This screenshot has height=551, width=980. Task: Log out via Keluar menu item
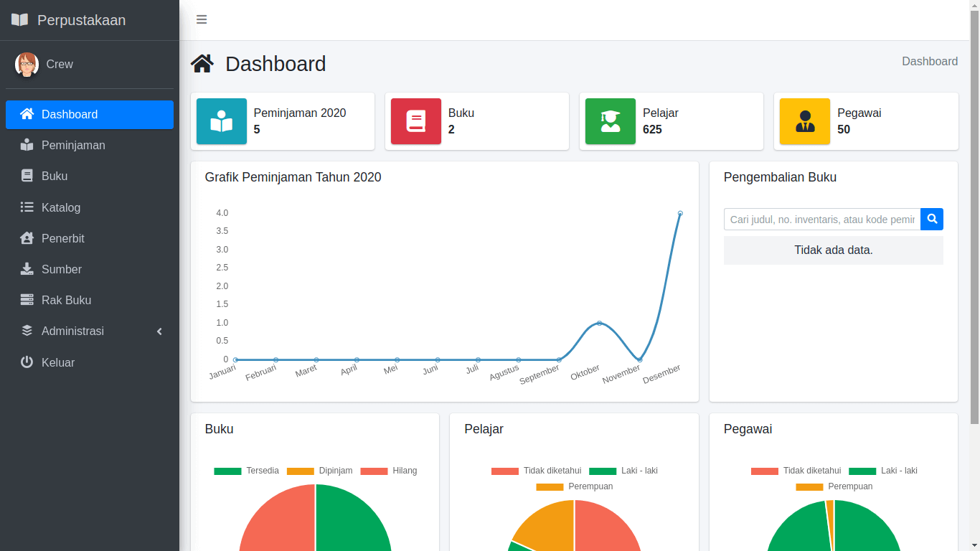coord(90,362)
